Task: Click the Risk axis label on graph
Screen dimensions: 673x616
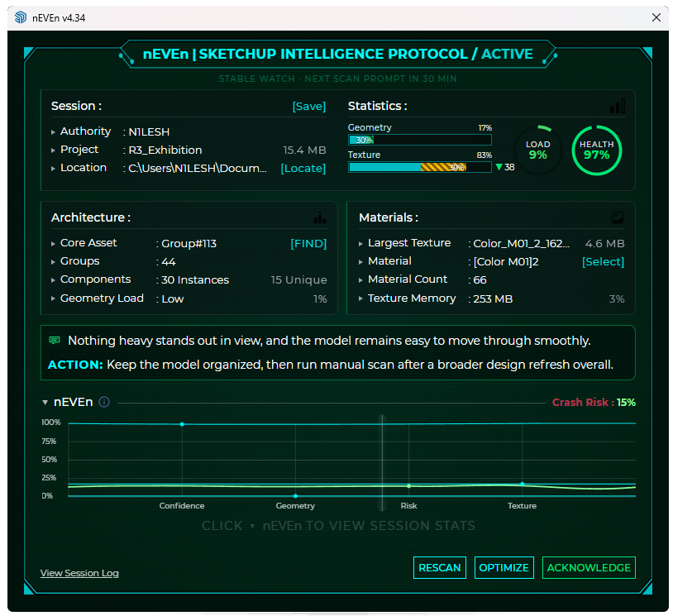Action: click(409, 506)
